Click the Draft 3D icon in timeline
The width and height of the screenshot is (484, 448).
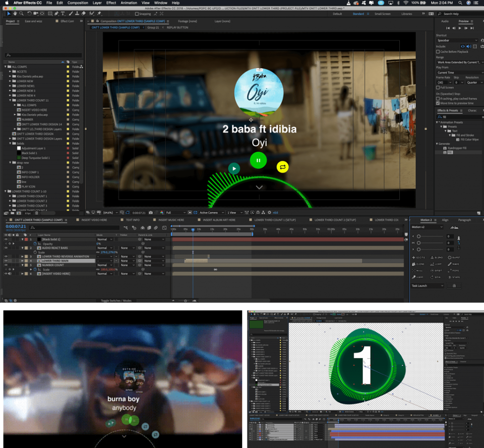click(x=134, y=228)
